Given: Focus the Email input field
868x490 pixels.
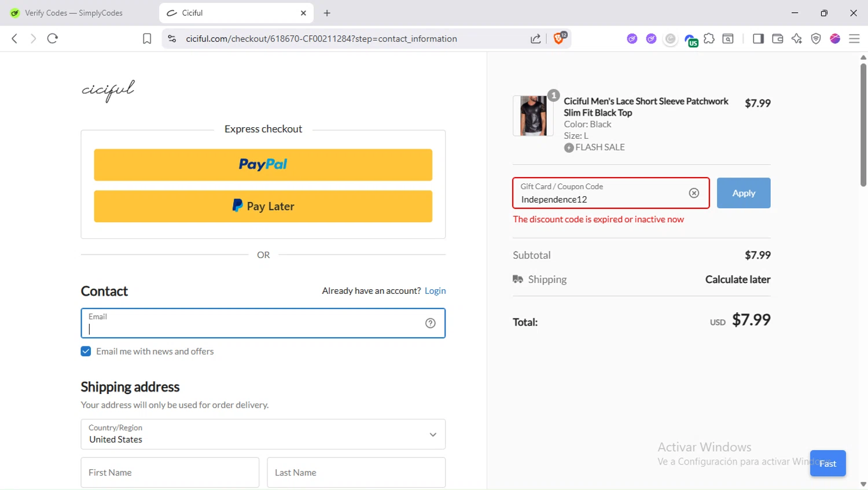Looking at the screenshot, I should (x=263, y=323).
